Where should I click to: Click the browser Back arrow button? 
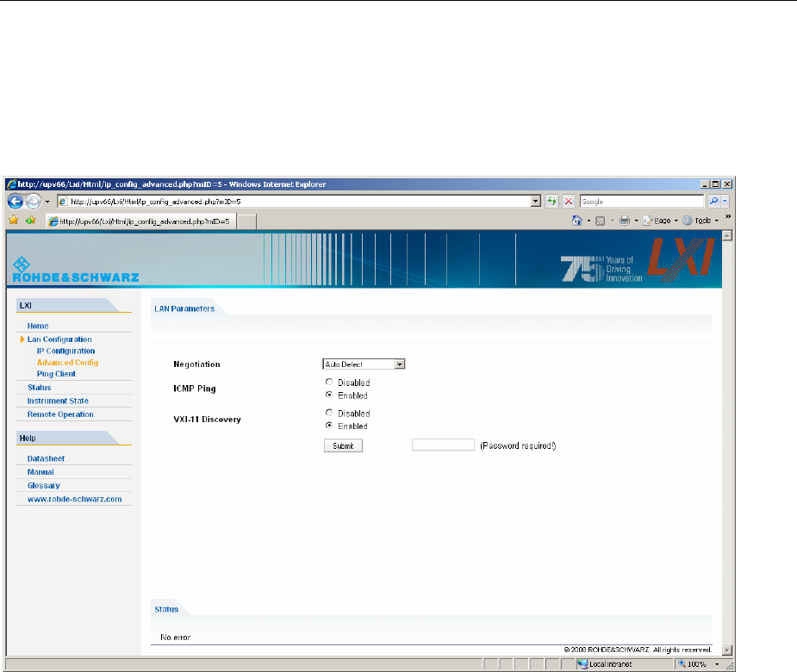click(16, 202)
